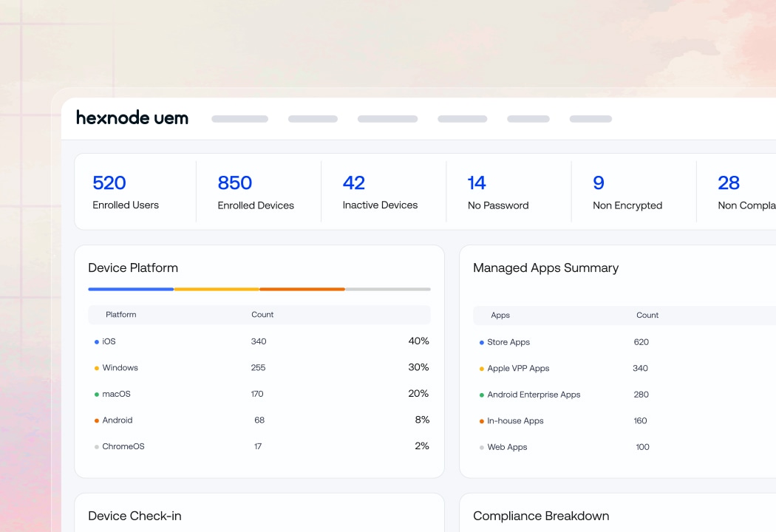Click the Android count value 68
This screenshot has height=532, width=776.
pos(259,420)
